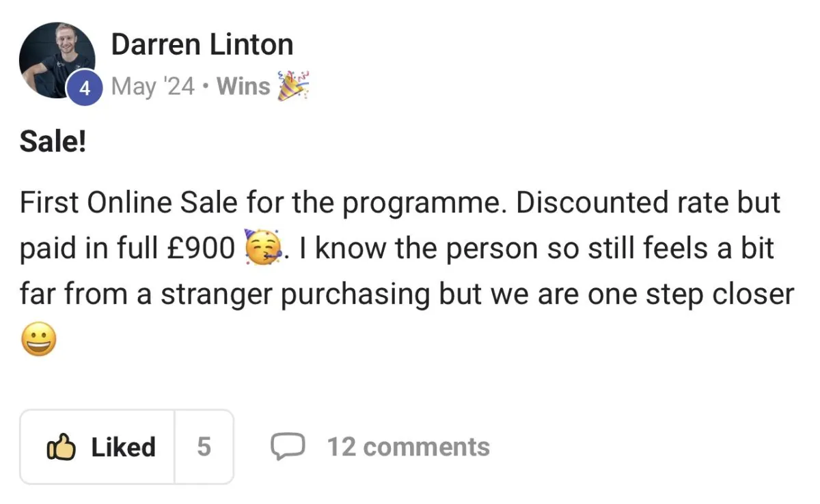Viewport: 820px width, 504px height.
Task: Open the "Sale!" post title
Action: coord(53,142)
